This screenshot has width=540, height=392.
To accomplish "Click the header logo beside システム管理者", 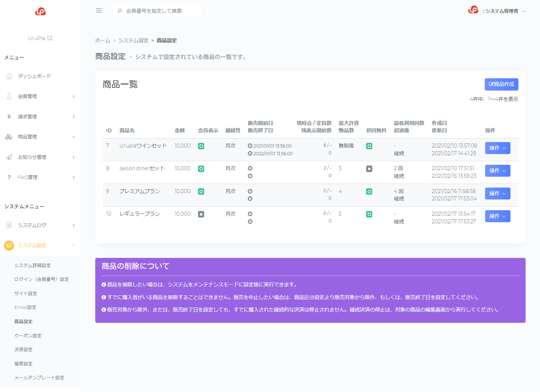I will coord(473,10).
